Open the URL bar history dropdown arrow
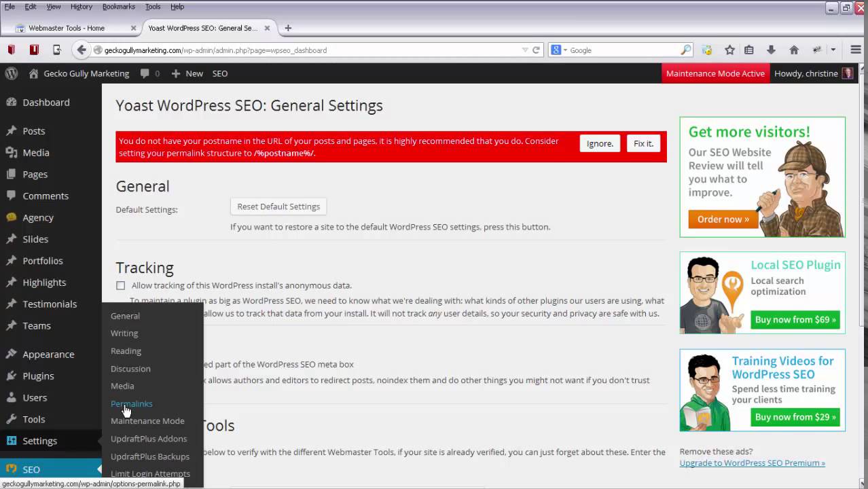 coord(524,50)
